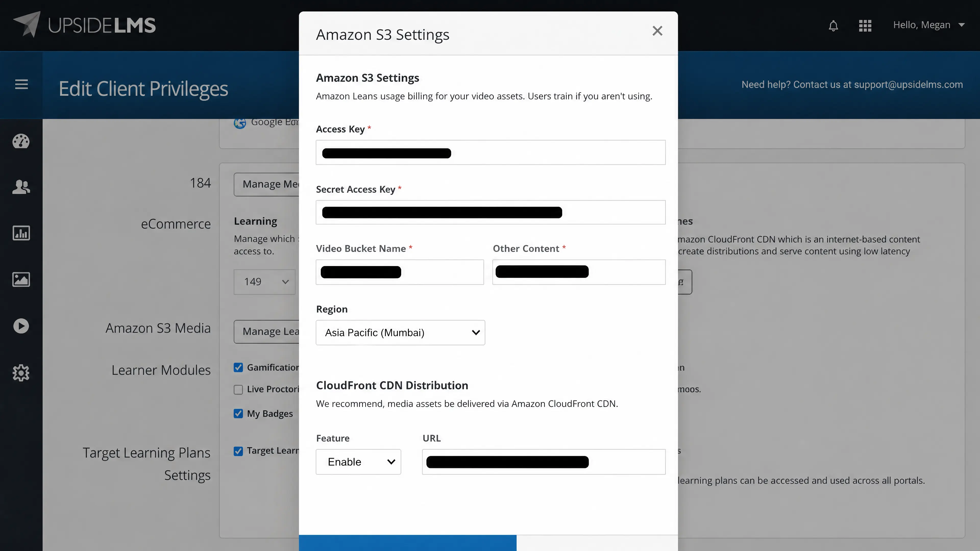This screenshot has width=980, height=551.
Task: Open the play media sidebar icon
Action: point(21,326)
